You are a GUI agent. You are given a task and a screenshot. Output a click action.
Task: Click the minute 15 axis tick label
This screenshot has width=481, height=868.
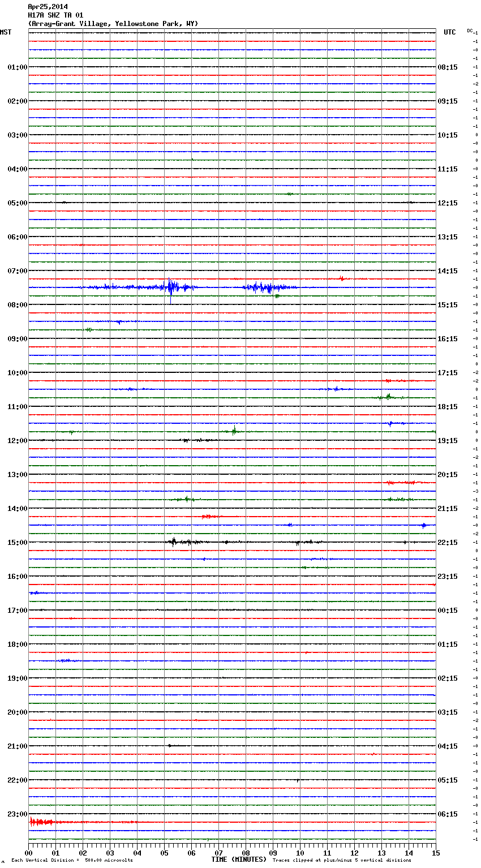click(x=436, y=853)
